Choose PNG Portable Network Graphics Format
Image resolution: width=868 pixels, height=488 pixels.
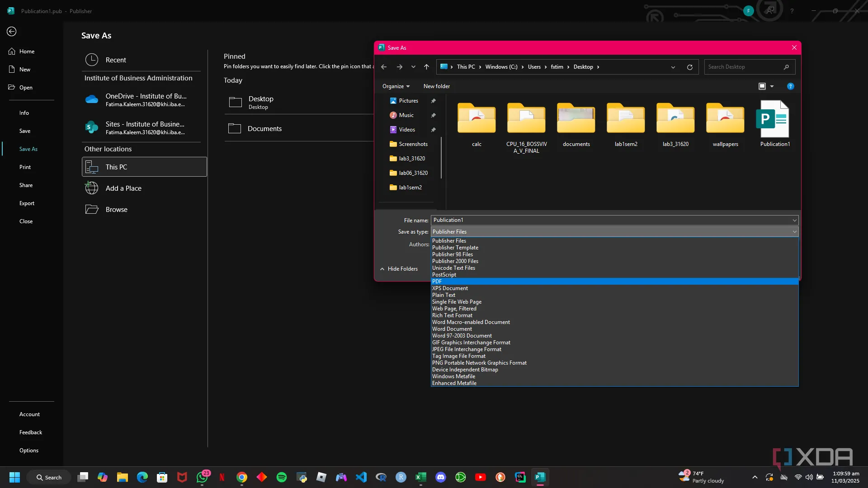(x=615, y=362)
